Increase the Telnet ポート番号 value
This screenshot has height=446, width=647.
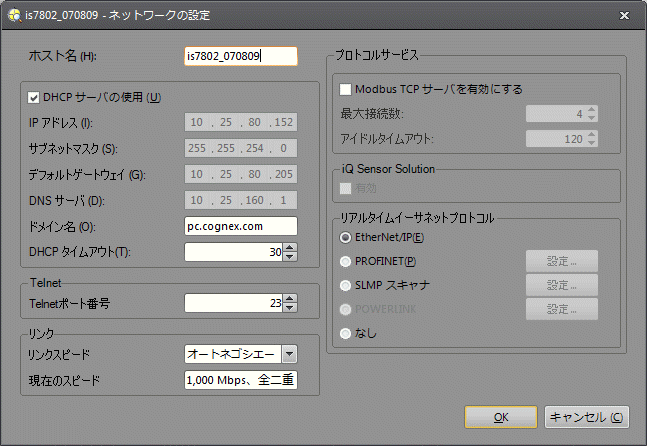[291, 297]
